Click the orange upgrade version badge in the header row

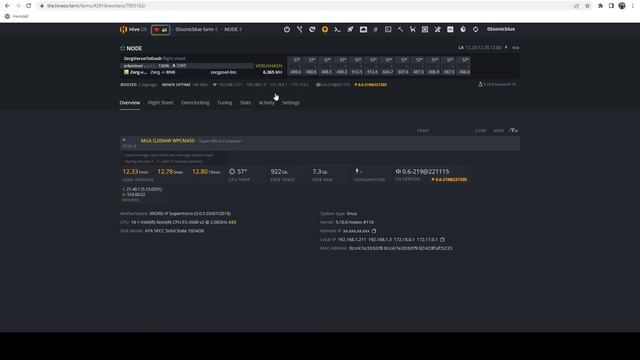pyautogui.click(x=371, y=85)
